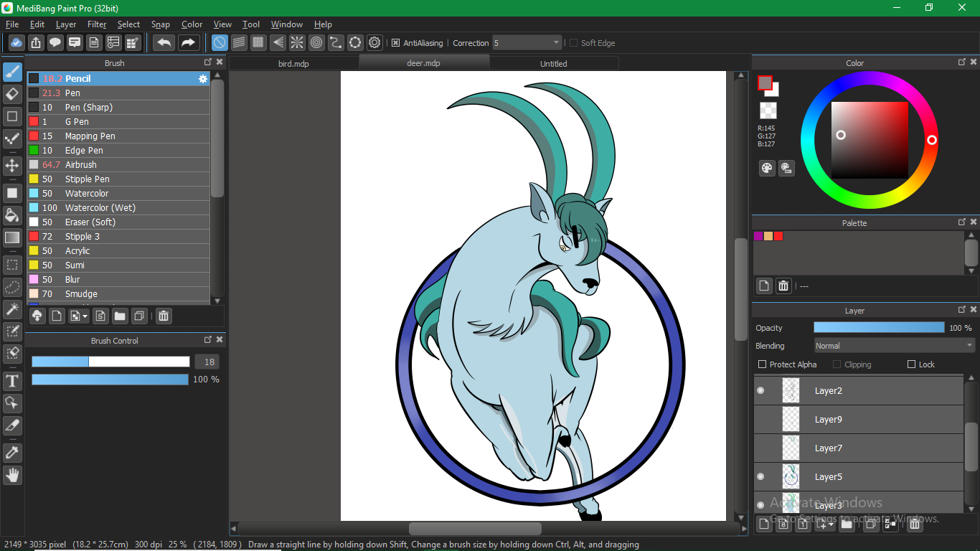
Task: Select the Eyedropper tool
Action: [x=12, y=452]
